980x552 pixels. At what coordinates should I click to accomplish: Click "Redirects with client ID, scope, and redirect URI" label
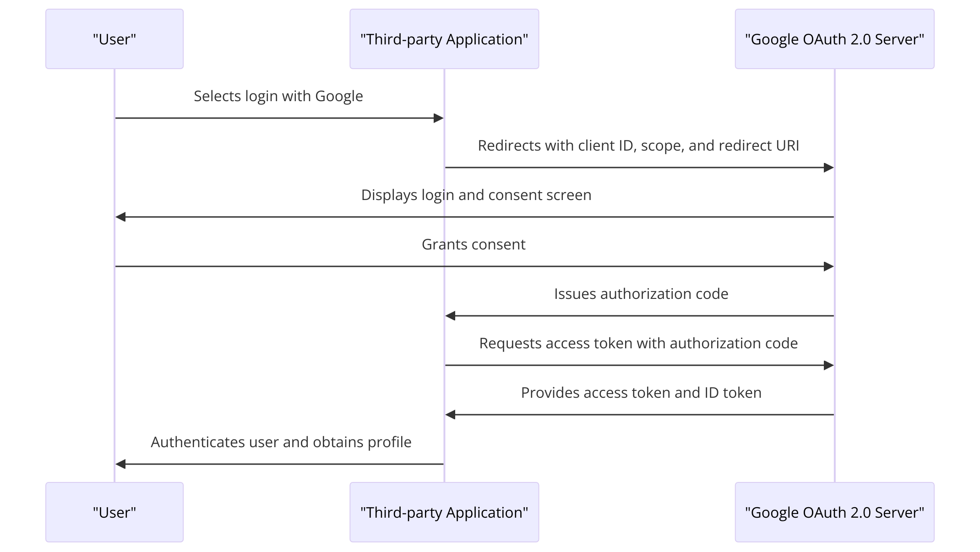point(638,146)
